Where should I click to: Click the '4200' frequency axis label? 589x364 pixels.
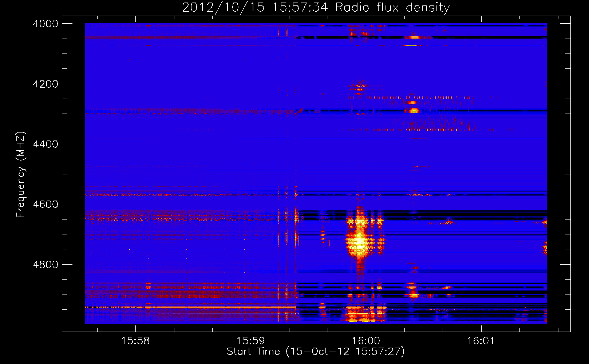[x=46, y=84]
